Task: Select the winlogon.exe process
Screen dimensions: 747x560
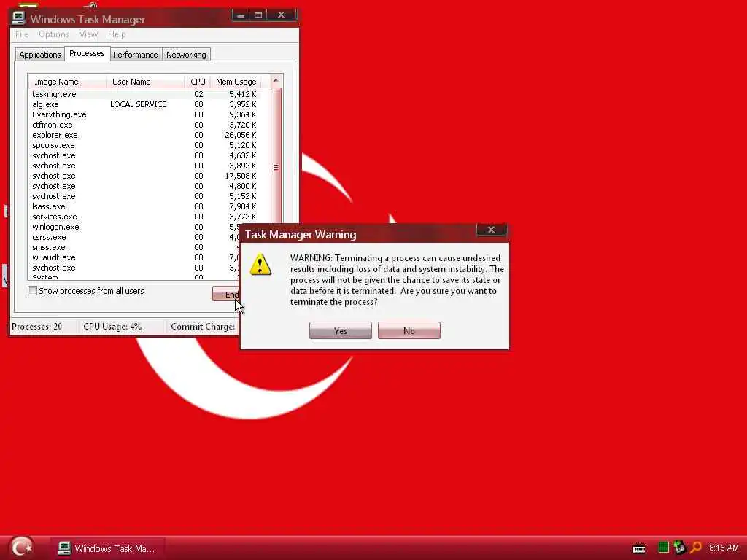Action: pyautogui.click(x=135, y=227)
